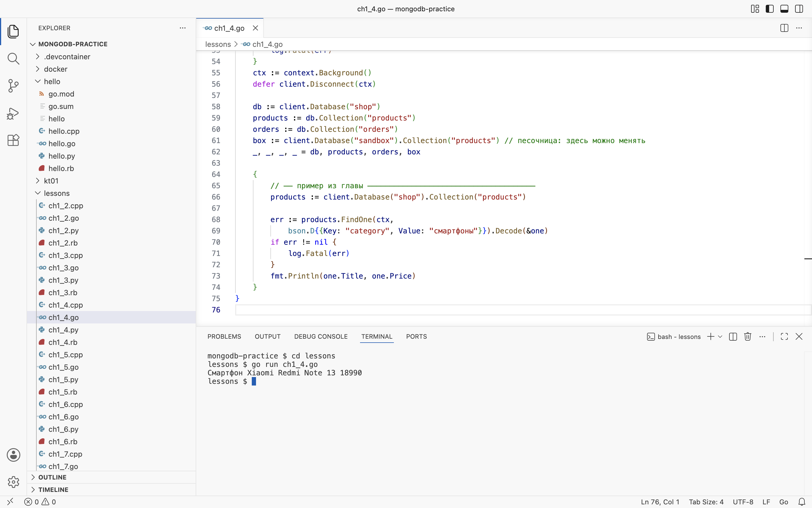Split the editor right

tap(784, 28)
